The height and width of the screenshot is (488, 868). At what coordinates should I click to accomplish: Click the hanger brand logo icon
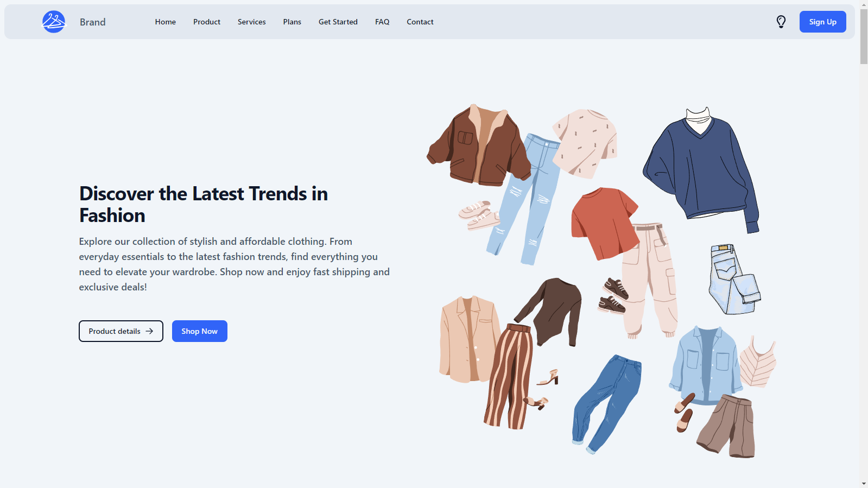pyautogui.click(x=54, y=22)
